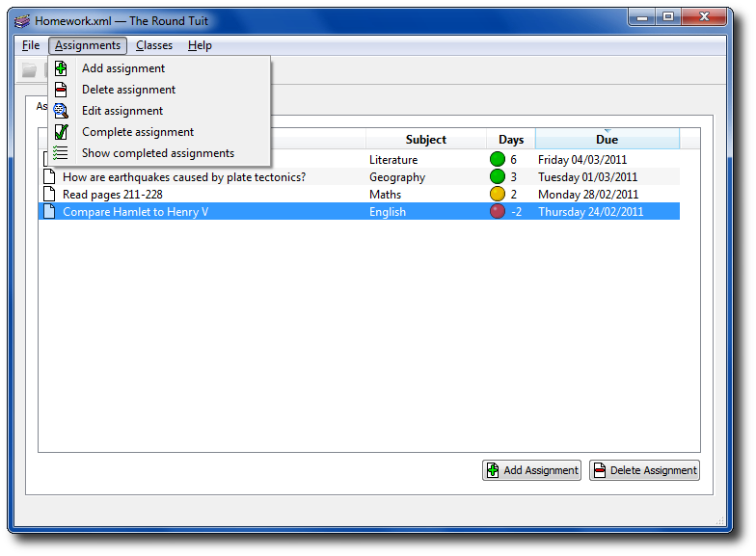This screenshot has height=556, width=756.
Task: Click the magnifier Edit assignment menu icon
Action: [61, 111]
